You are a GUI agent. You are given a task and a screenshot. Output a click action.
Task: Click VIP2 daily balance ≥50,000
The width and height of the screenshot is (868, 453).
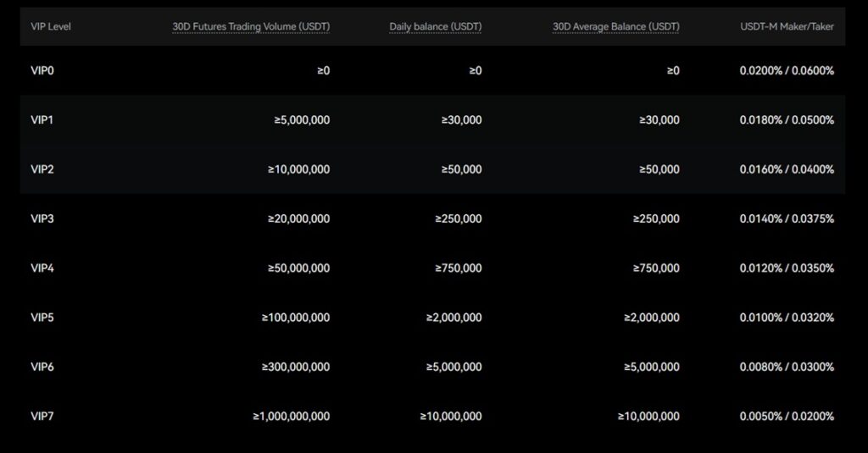pos(461,169)
